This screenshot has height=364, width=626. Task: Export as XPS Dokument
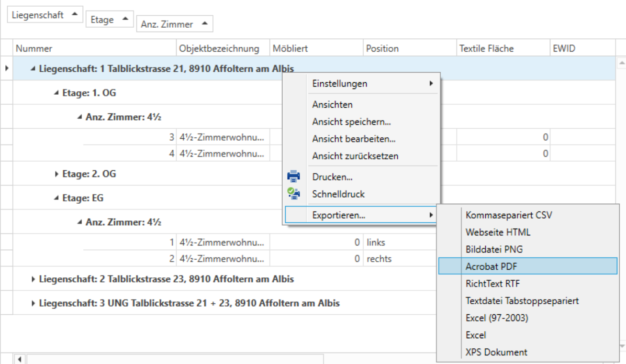click(528, 352)
